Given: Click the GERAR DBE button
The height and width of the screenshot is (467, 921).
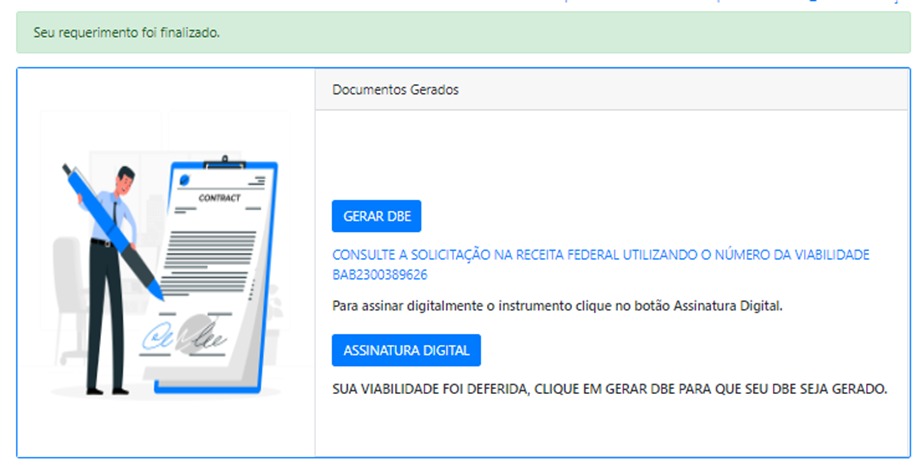Looking at the screenshot, I should pyautogui.click(x=377, y=216).
